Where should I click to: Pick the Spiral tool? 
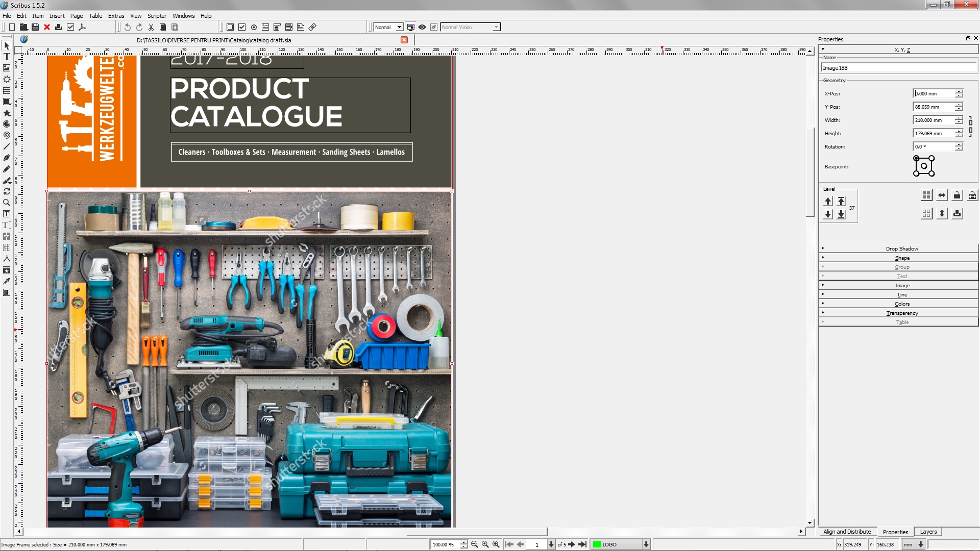point(7,135)
